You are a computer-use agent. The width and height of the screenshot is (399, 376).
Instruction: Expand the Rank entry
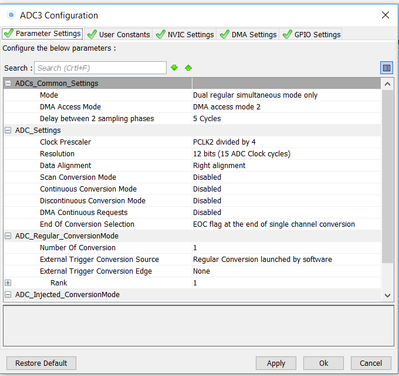pos(8,283)
